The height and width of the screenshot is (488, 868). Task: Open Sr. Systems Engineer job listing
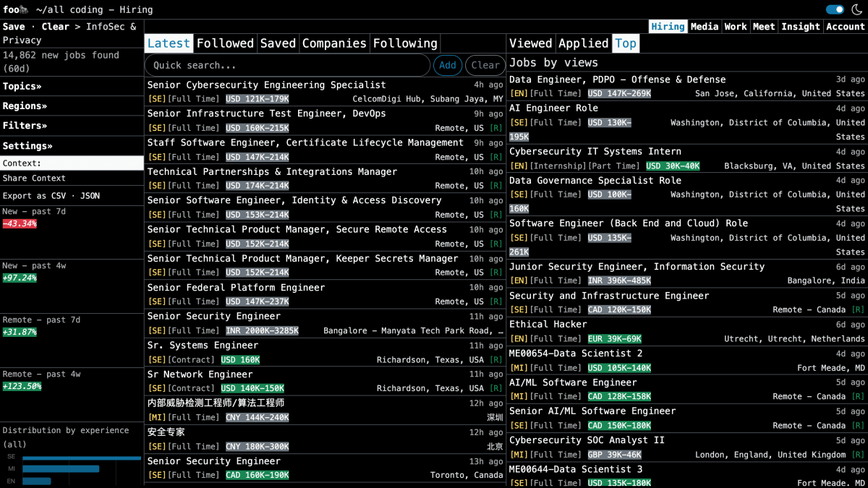point(203,345)
